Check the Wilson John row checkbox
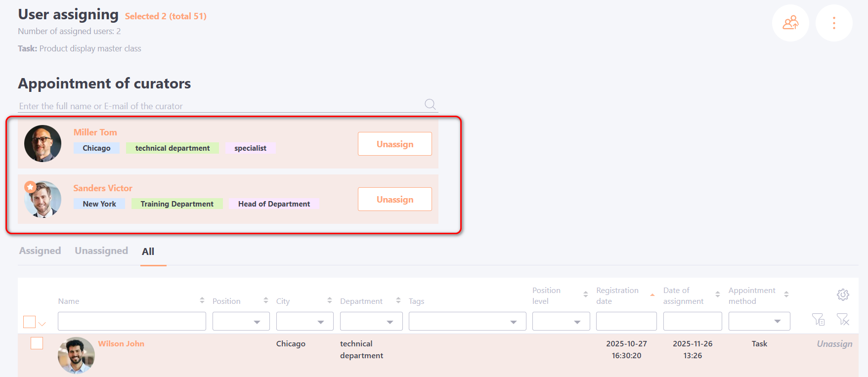 pyautogui.click(x=37, y=343)
